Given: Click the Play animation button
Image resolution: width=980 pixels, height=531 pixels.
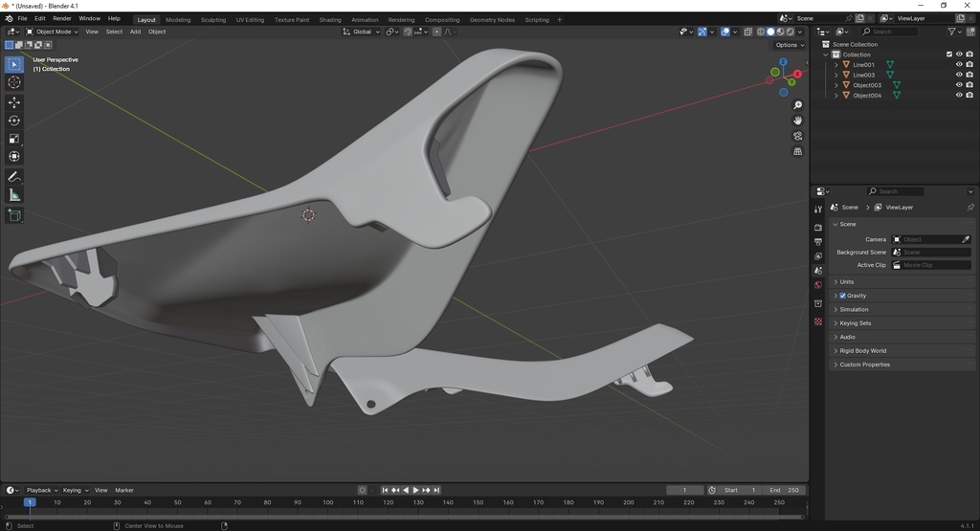Looking at the screenshot, I should click(x=415, y=491).
